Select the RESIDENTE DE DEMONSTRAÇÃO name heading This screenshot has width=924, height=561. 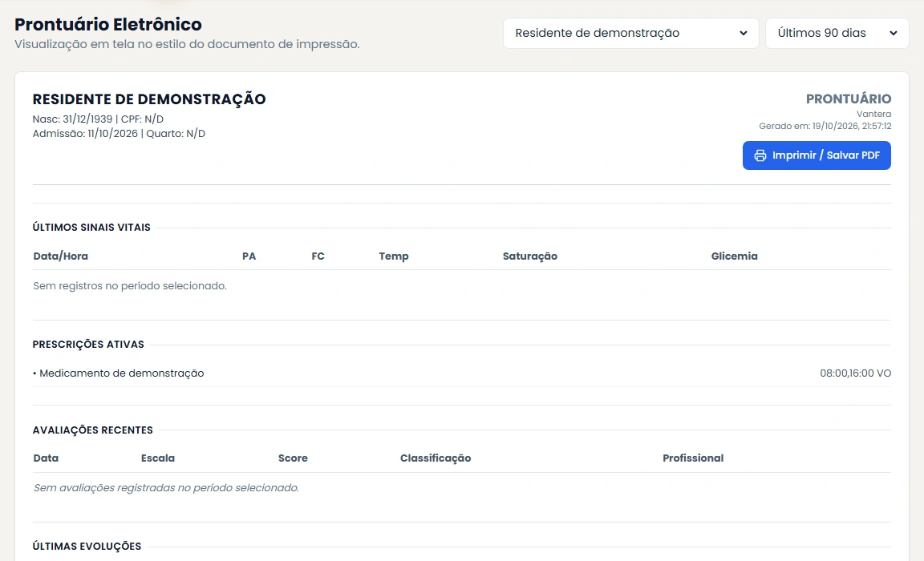pos(149,99)
